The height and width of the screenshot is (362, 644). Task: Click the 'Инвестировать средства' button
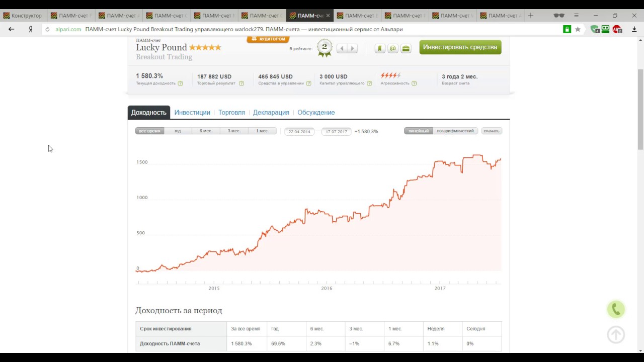460,47
